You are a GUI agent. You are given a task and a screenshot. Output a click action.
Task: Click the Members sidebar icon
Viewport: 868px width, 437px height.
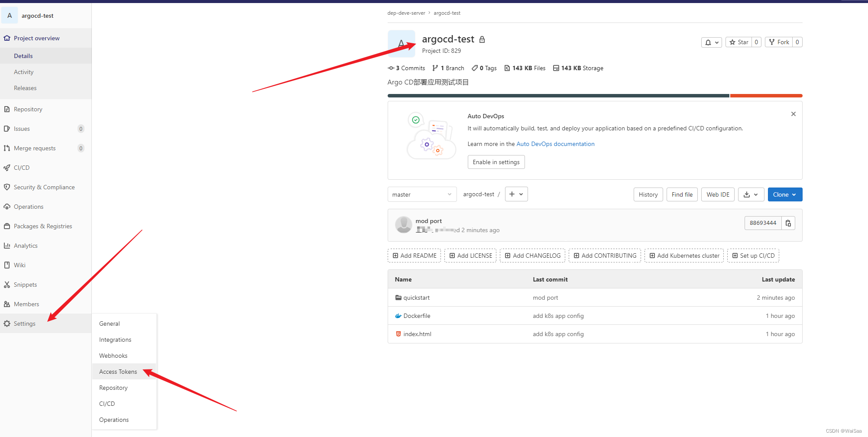(7, 304)
